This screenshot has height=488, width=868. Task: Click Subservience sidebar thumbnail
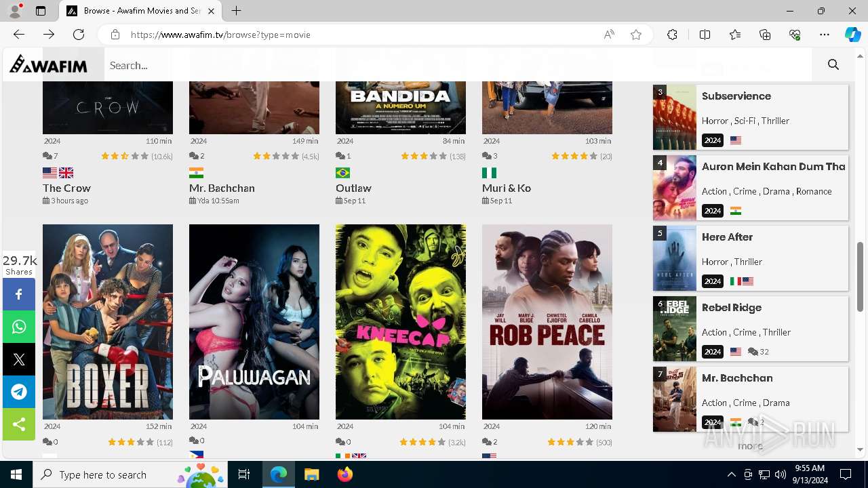click(x=675, y=117)
